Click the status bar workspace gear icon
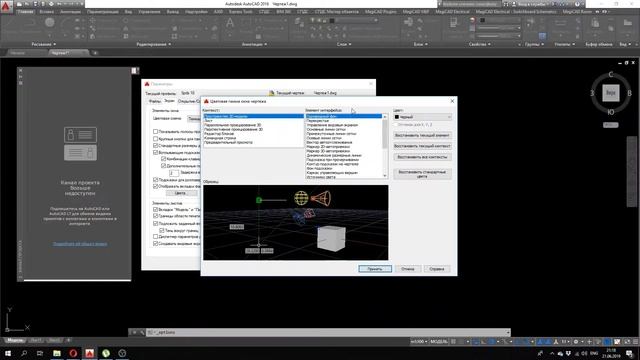Viewport: 640px width, 360px height. coord(576,342)
